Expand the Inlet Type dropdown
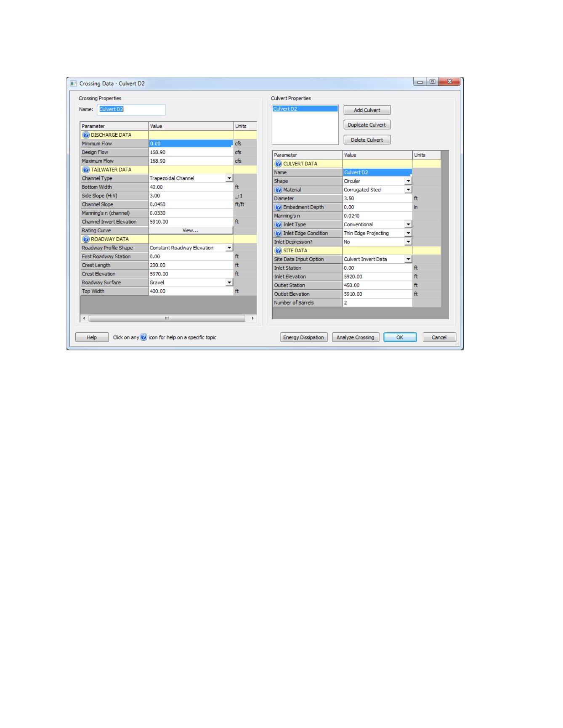The width and height of the screenshot is (563, 728). 408,225
